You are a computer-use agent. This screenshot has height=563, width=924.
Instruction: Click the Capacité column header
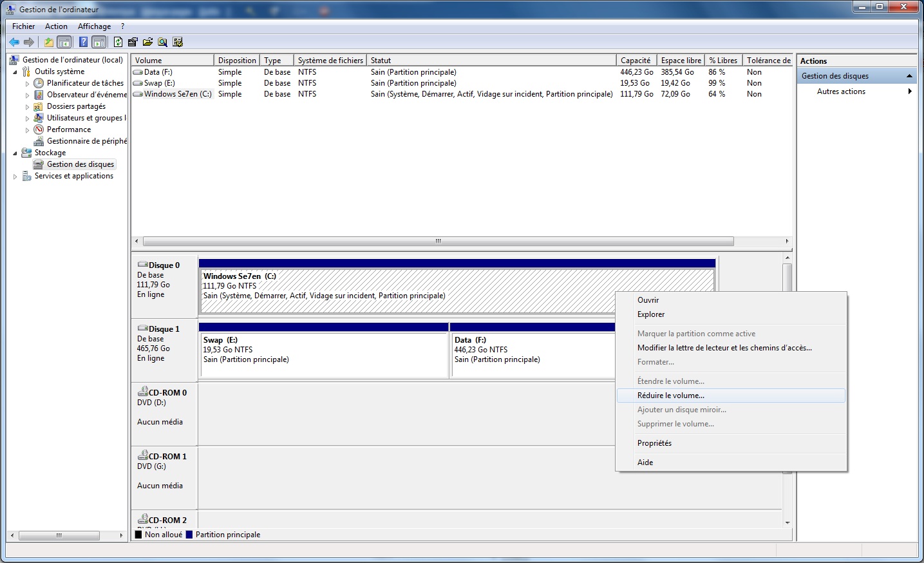[x=636, y=61]
